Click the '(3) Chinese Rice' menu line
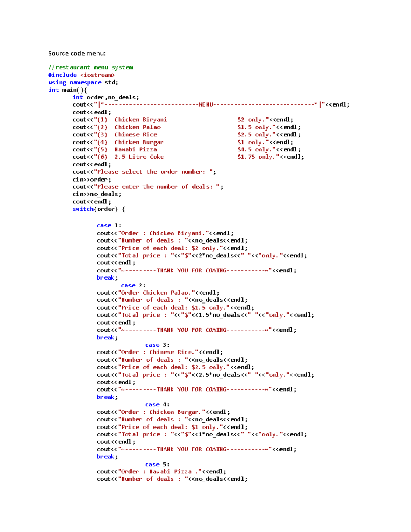This screenshot has width=411, height=532. click(x=187, y=135)
